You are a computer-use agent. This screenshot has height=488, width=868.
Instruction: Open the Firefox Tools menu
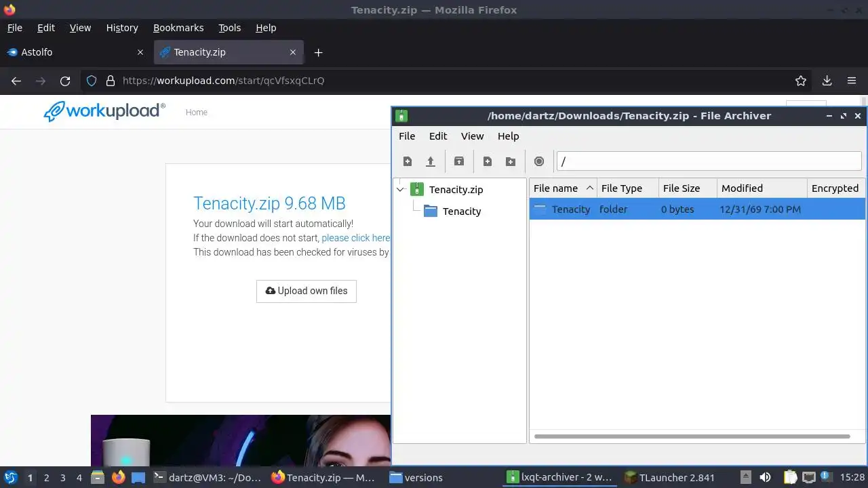click(229, 28)
